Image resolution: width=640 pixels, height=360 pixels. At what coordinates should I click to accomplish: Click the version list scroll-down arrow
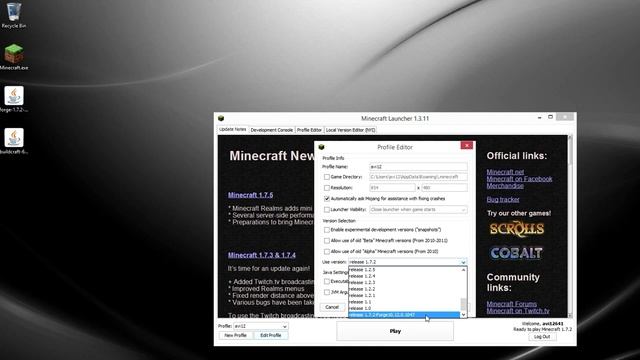point(463,315)
